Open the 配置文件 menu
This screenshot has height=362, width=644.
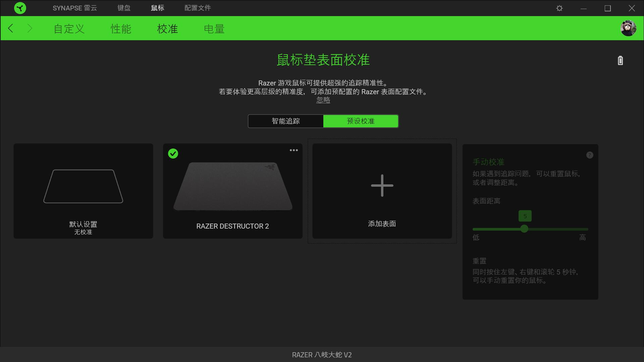tap(197, 8)
